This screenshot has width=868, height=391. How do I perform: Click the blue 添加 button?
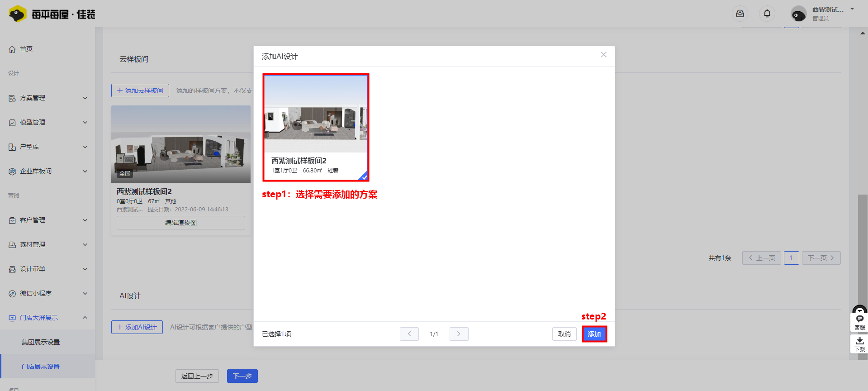coord(594,334)
